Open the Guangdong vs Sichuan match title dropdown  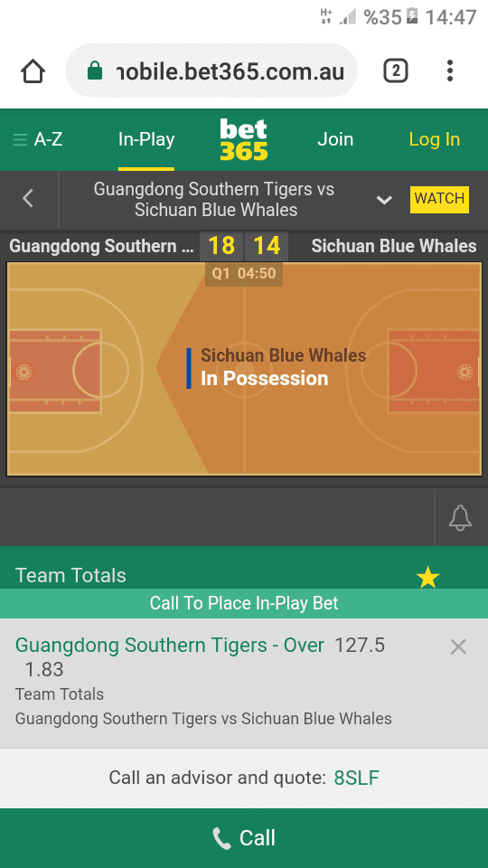click(x=214, y=199)
